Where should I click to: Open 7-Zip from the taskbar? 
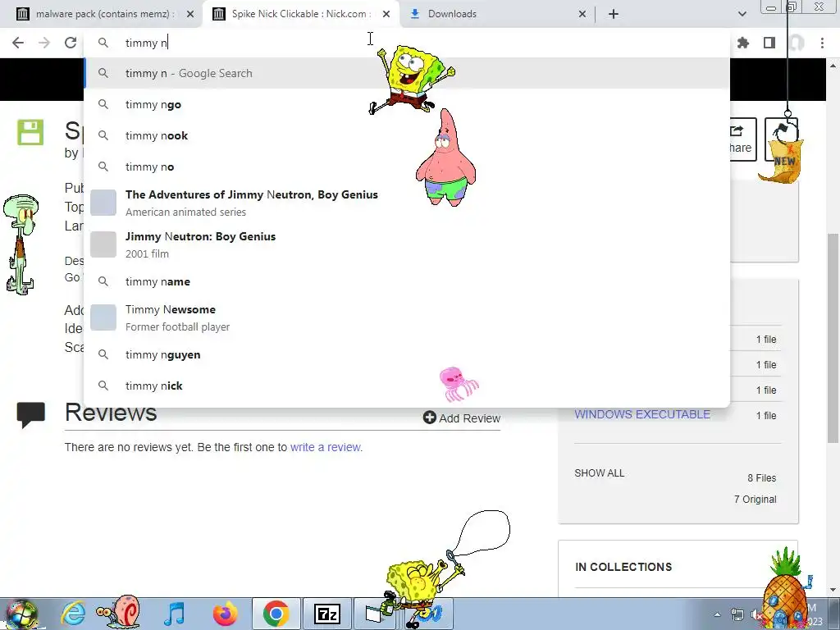click(328, 614)
